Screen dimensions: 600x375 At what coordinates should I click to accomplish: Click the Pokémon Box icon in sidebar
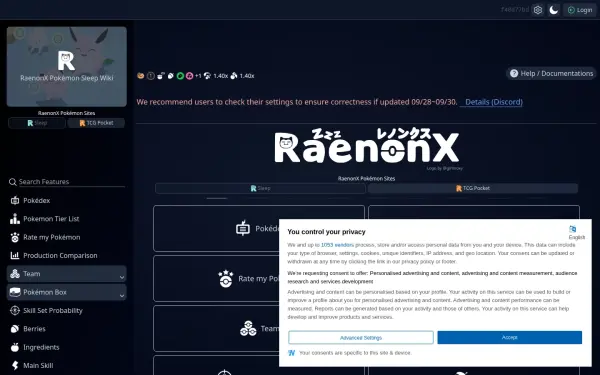pyautogui.click(x=15, y=292)
